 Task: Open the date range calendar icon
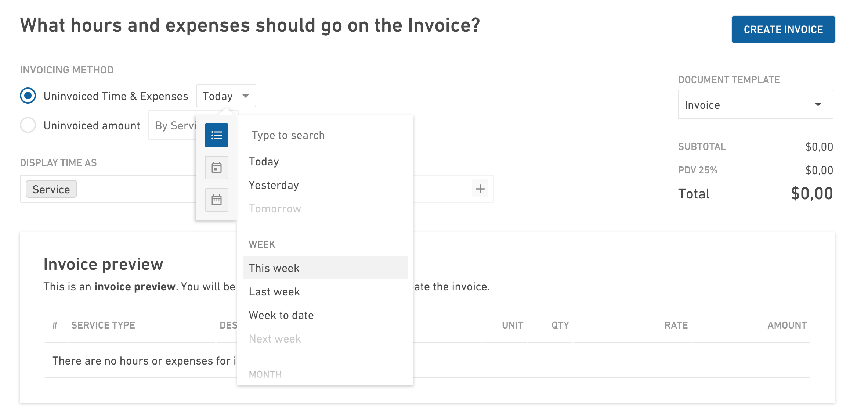coord(216,200)
